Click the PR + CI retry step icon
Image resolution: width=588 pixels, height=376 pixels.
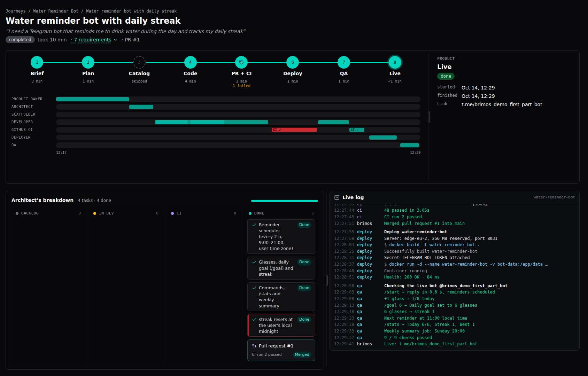click(241, 62)
